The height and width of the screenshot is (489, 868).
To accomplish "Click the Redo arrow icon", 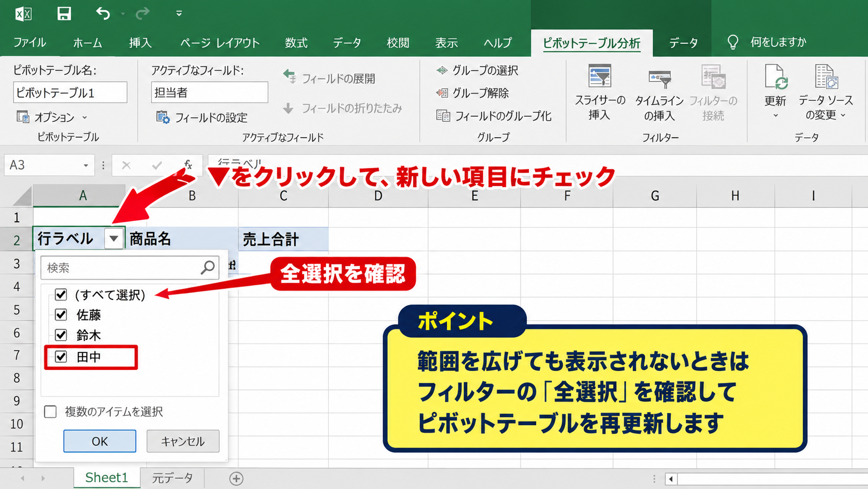I will coord(142,14).
